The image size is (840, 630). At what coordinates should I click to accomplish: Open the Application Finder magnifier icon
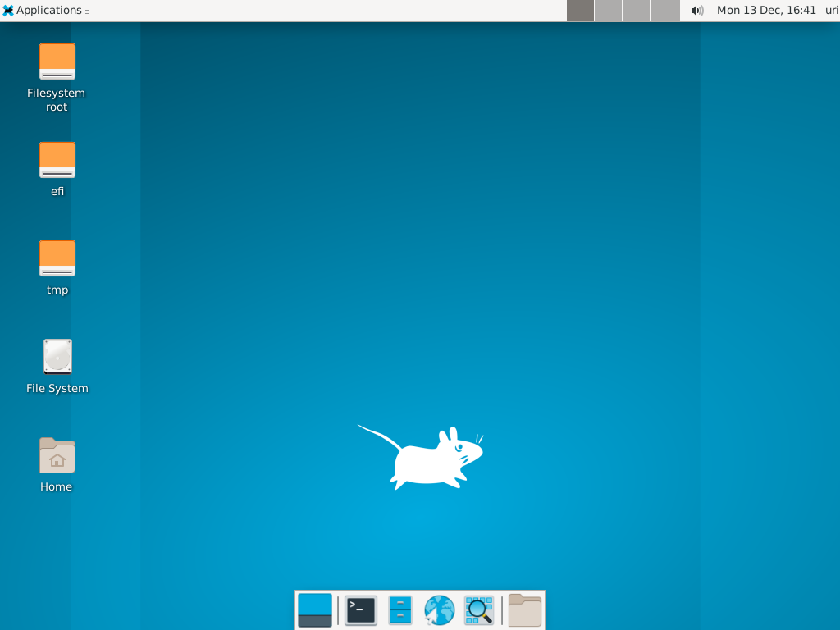(x=478, y=610)
